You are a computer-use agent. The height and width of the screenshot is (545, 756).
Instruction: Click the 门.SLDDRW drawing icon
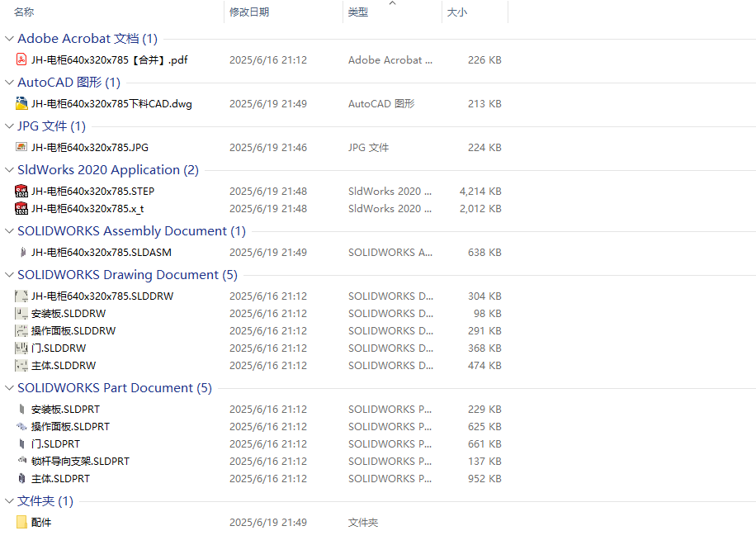point(21,348)
